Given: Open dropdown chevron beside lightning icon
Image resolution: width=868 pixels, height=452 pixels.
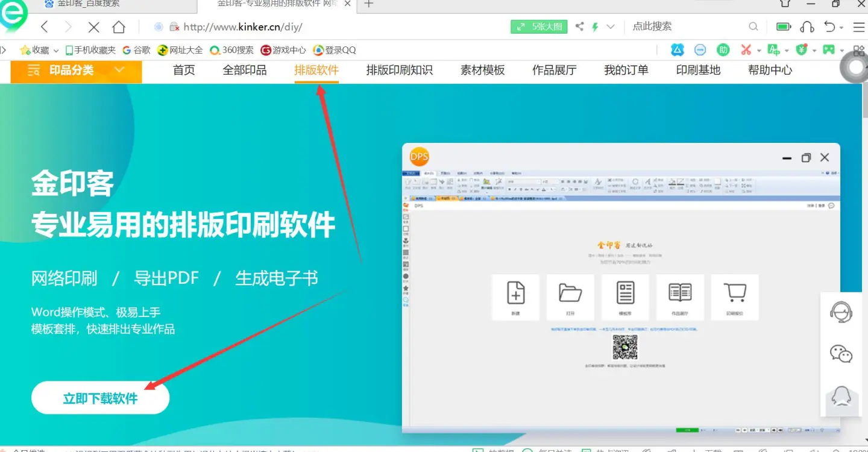Looking at the screenshot, I should click(611, 27).
